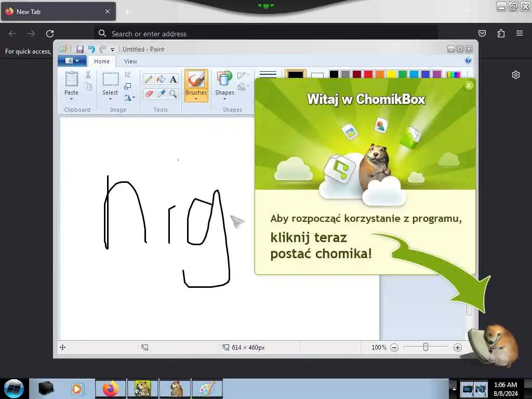The height and width of the screenshot is (399, 532).
Task: Open new tab settings gear icon
Action: pos(516,75)
